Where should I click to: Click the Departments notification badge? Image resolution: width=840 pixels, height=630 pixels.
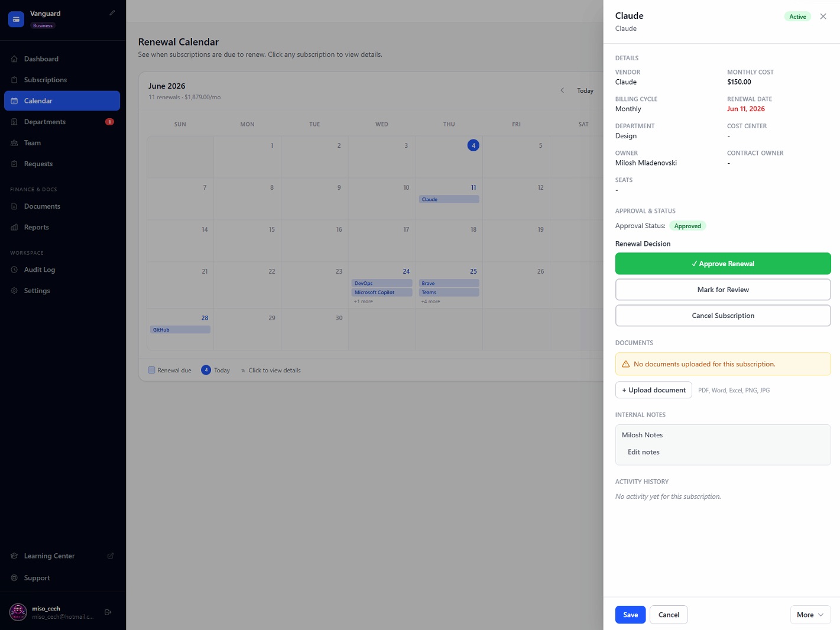109,122
